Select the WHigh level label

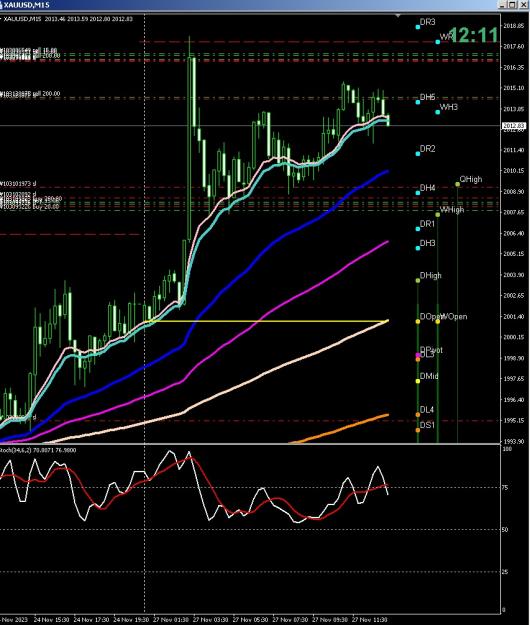click(452, 209)
